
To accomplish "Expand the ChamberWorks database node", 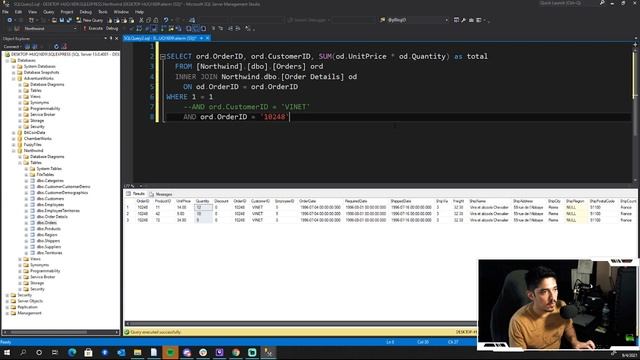I will pos(13,139).
